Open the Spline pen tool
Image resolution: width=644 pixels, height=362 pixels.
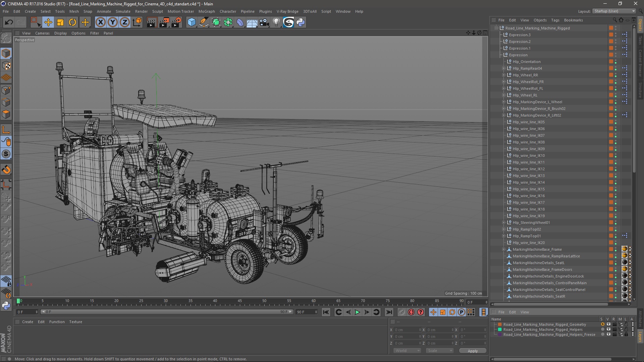coord(204,22)
